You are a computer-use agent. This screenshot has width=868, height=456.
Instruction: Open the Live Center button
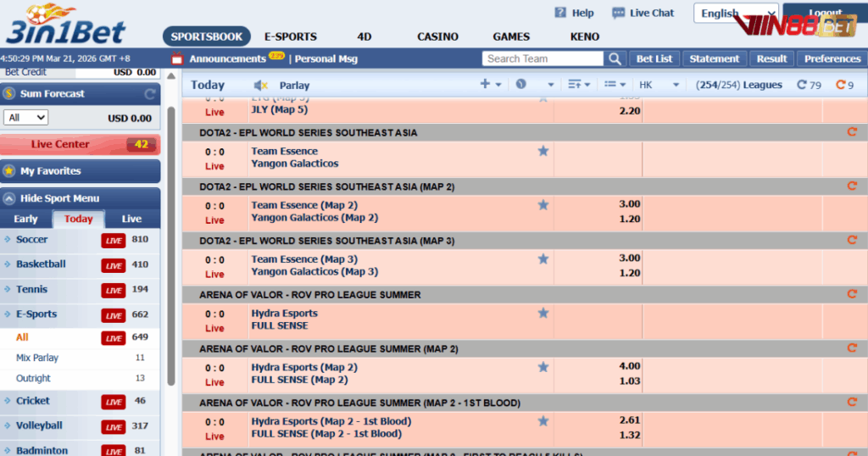[81, 144]
